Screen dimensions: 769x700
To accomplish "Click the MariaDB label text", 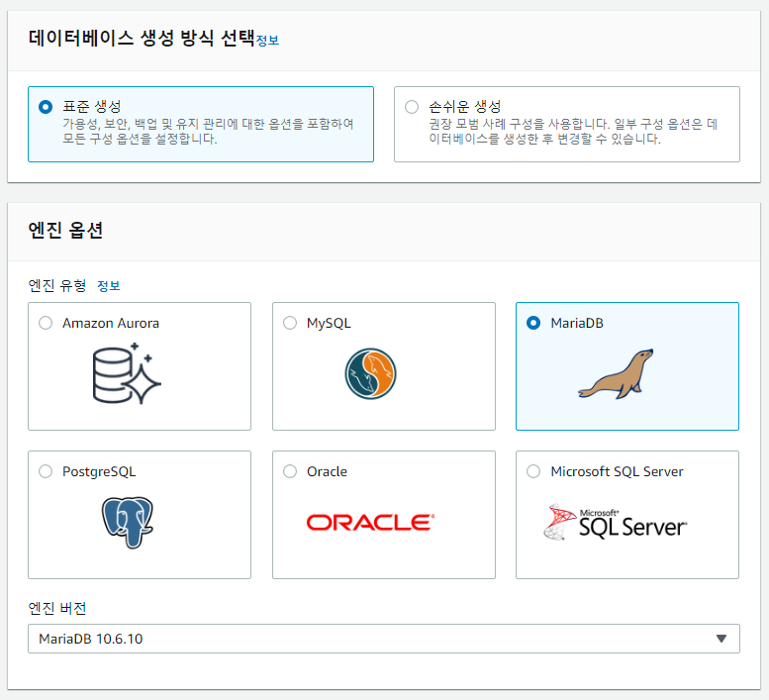I will (x=577, y=323).
